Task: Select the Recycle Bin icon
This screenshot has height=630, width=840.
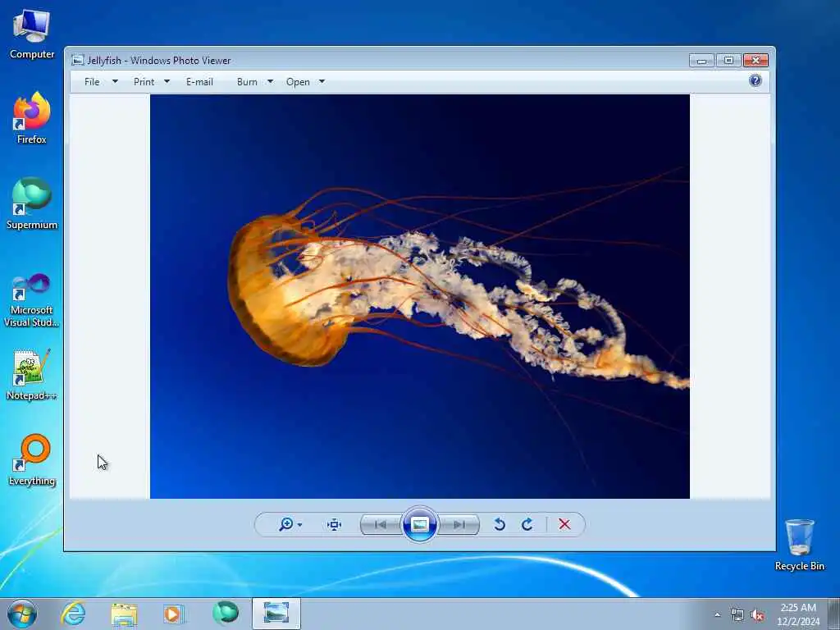Action: [799, 545]
